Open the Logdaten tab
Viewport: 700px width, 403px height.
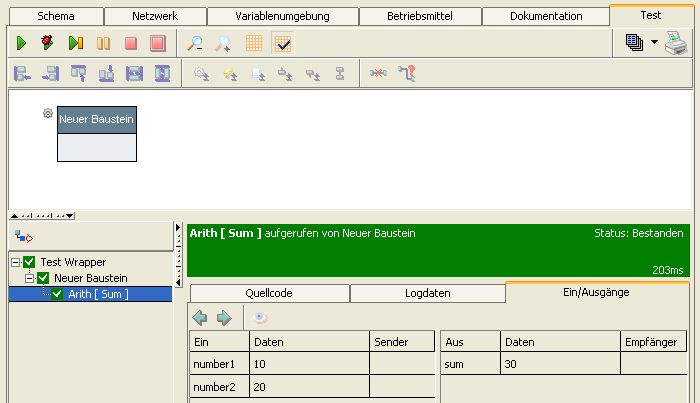427,293
